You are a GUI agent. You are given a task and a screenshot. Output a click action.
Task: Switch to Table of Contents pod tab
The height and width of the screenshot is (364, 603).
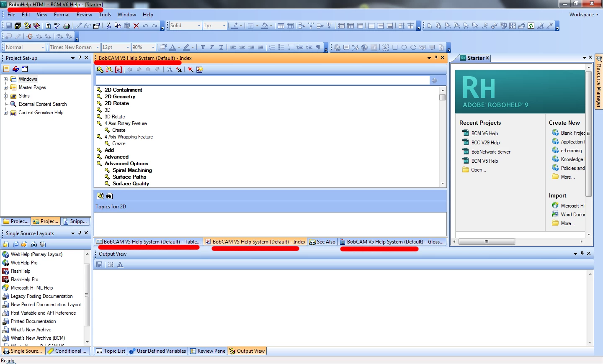[148, 242]
